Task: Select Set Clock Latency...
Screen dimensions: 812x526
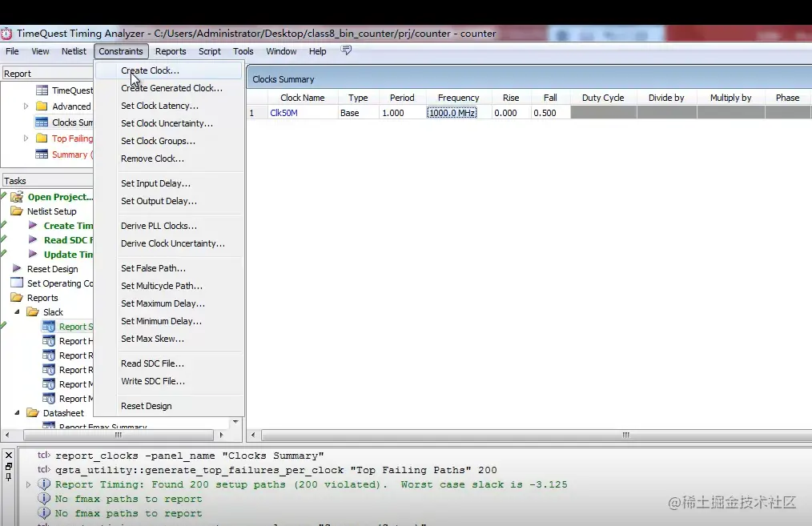Action: 169,106
